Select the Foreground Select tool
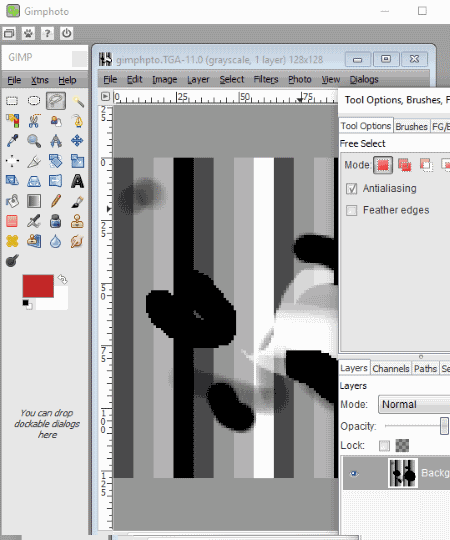This screenshot has width=450, height=540. [56, 121]
